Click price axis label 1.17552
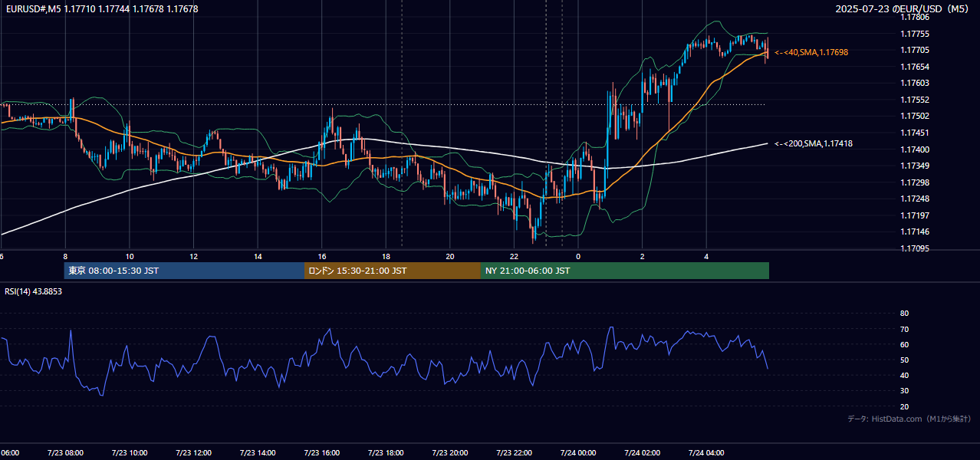Image resolution: width=980 pixels, height=460 pixels. click(914, 100)
